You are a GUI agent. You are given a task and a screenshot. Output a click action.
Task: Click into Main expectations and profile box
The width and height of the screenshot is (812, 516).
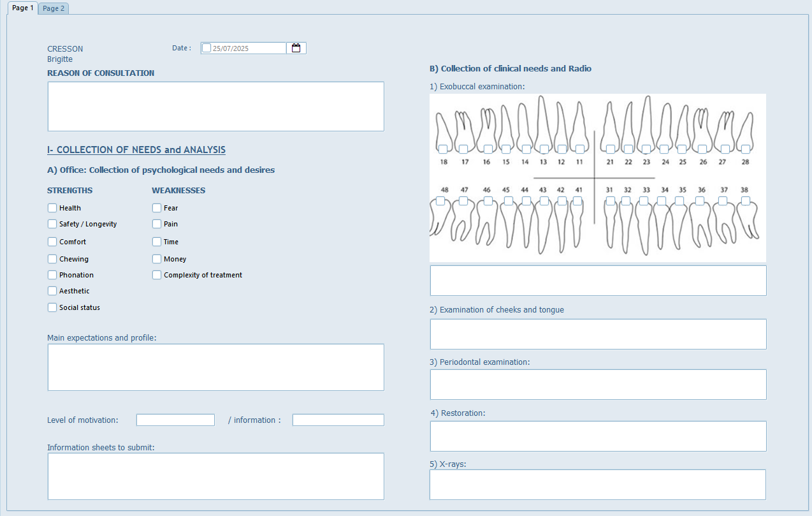coord(215,367)
